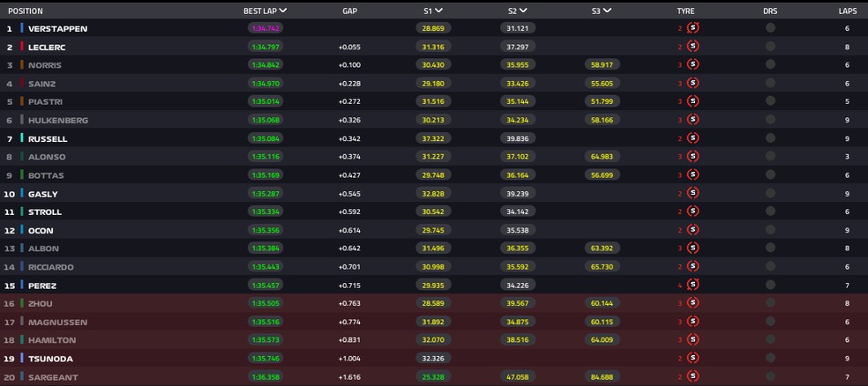This screenshot has width=868, height=386.
Task: Click Russell's DRS indicator dot
Action: point(770,137)
